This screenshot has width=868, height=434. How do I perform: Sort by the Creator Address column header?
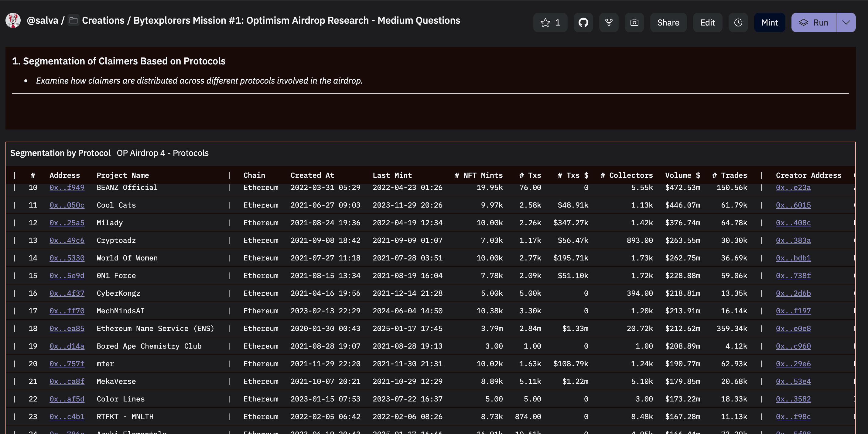808,175
